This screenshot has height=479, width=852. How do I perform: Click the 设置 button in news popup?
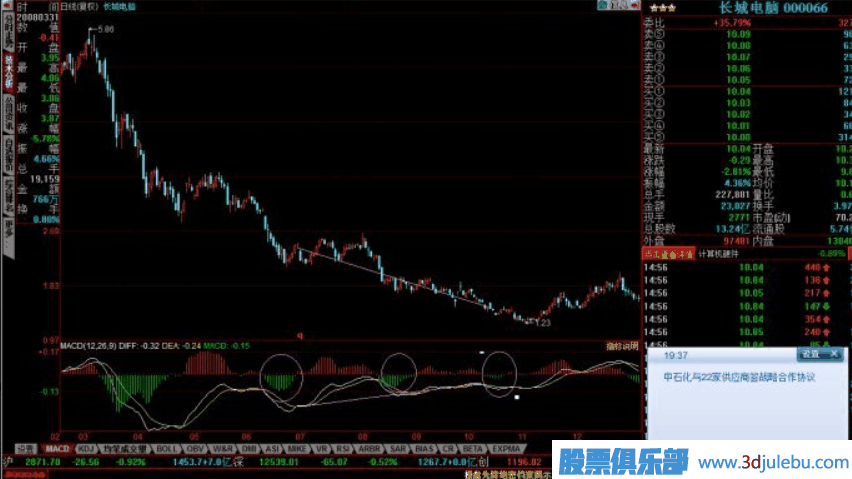coord(810,354)
